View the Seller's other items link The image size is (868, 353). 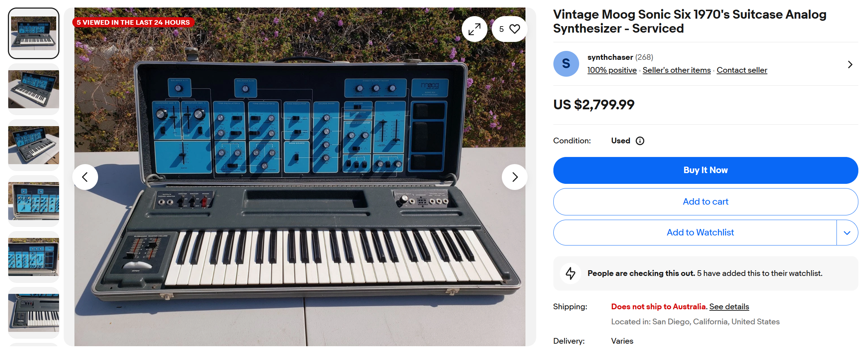tap(677, 70)
